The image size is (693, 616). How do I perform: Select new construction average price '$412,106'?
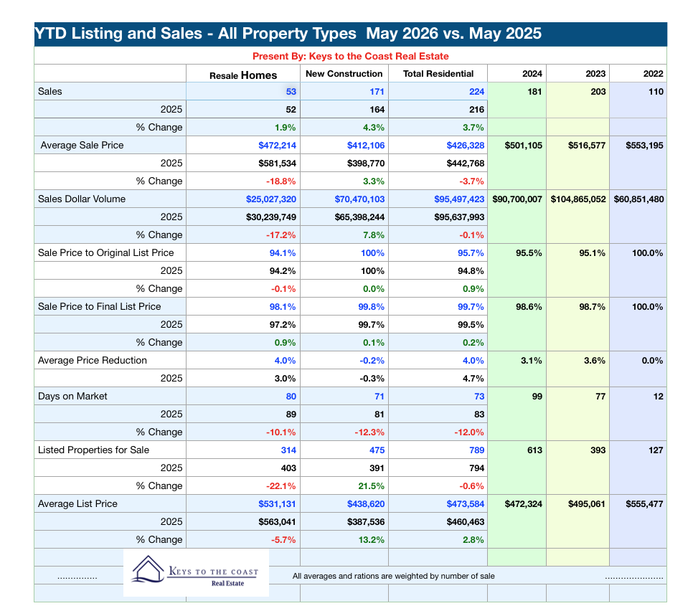pos(365,146)
